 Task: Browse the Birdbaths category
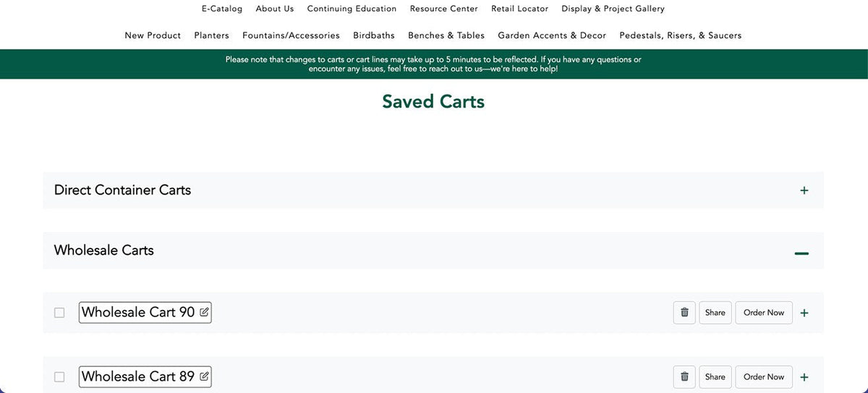click(x=374, y=35)
